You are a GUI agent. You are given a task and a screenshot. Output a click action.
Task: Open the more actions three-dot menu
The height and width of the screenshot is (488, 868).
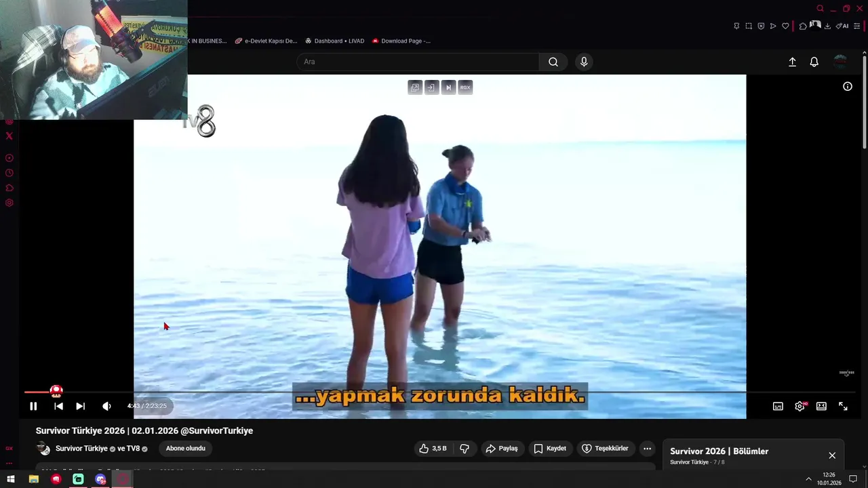coord(647,448)
